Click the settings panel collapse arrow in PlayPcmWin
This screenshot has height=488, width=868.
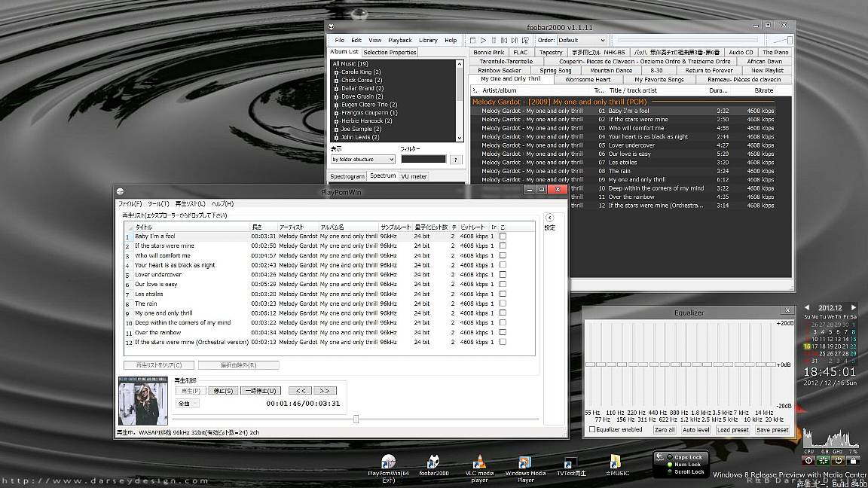pyautogui.click(x=550, y=218)
